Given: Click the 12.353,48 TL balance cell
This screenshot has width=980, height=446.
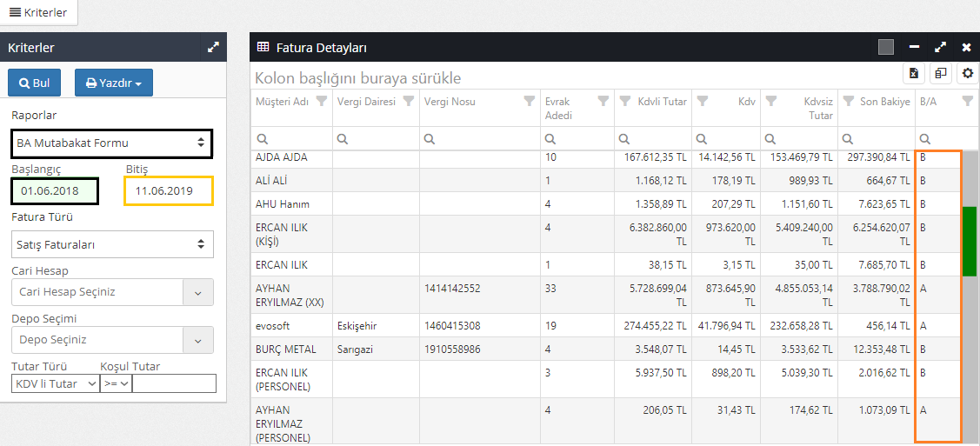Looking at the screenshot, I should tap(877, 349).
